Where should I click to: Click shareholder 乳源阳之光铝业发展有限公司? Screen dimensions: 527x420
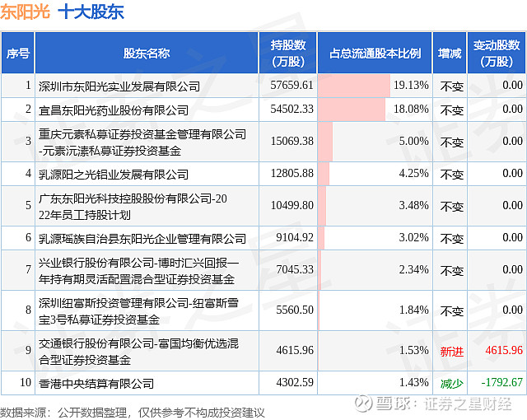[x=114, y=175]
